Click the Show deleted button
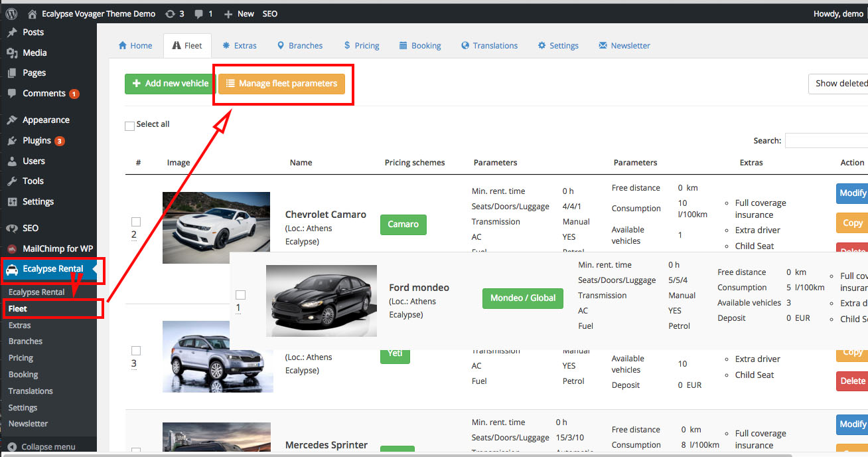The height and width of the screenshot is (457, 868). pyautogui.click(x=838, y=84)
